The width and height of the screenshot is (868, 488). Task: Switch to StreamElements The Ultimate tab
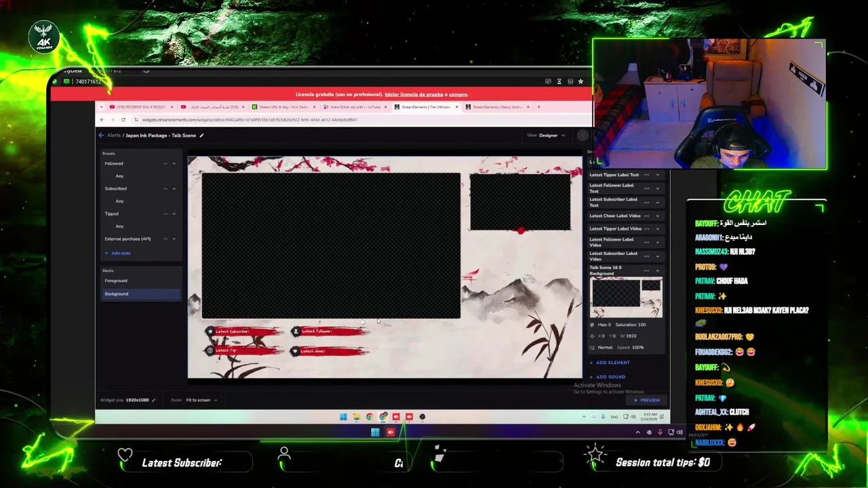[426, 107]
